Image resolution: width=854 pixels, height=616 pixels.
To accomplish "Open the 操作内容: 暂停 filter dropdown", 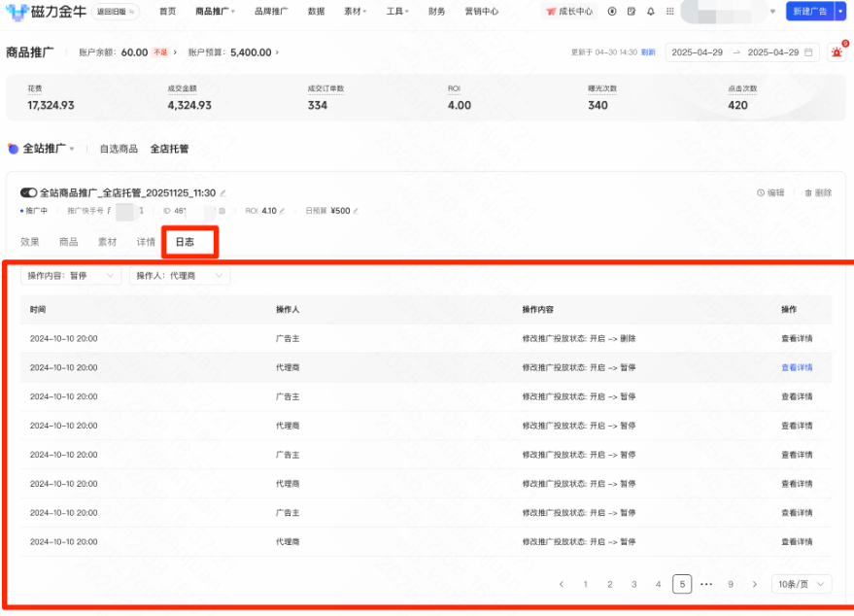I will point(71,276).
